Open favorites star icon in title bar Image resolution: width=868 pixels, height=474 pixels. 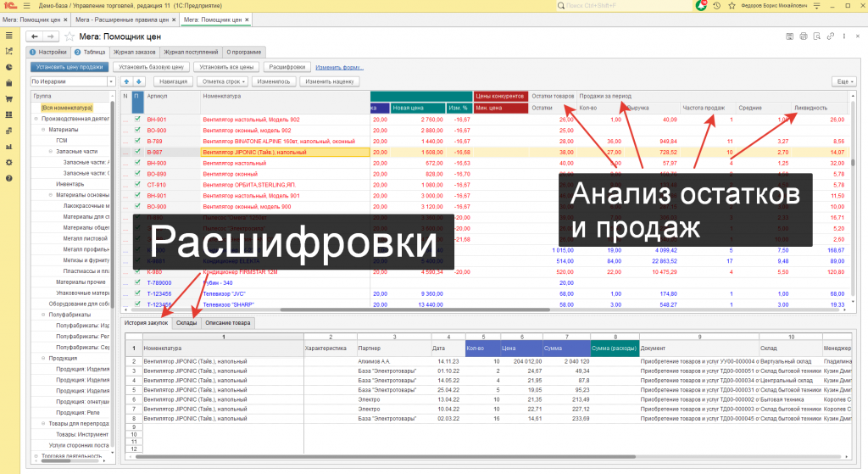[x=732, y=6]
